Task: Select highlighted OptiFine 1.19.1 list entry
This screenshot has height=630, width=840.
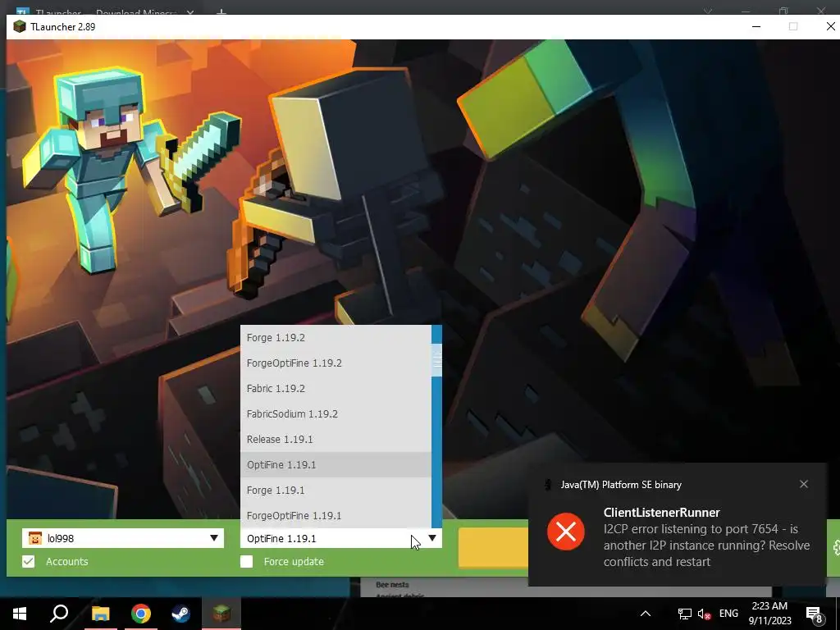Action: click(336, 464)
